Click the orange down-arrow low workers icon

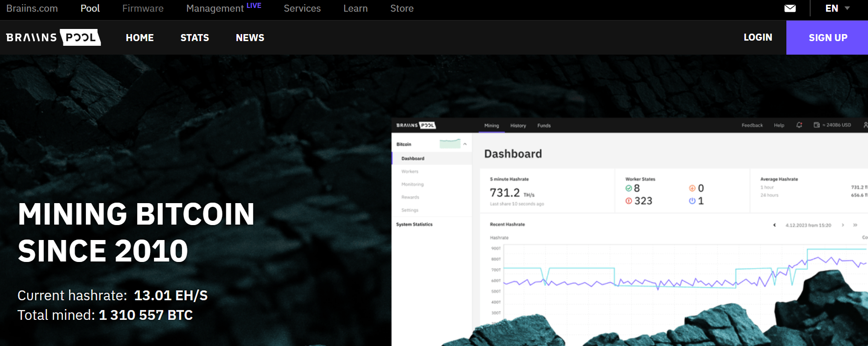[x=692, y=188]
